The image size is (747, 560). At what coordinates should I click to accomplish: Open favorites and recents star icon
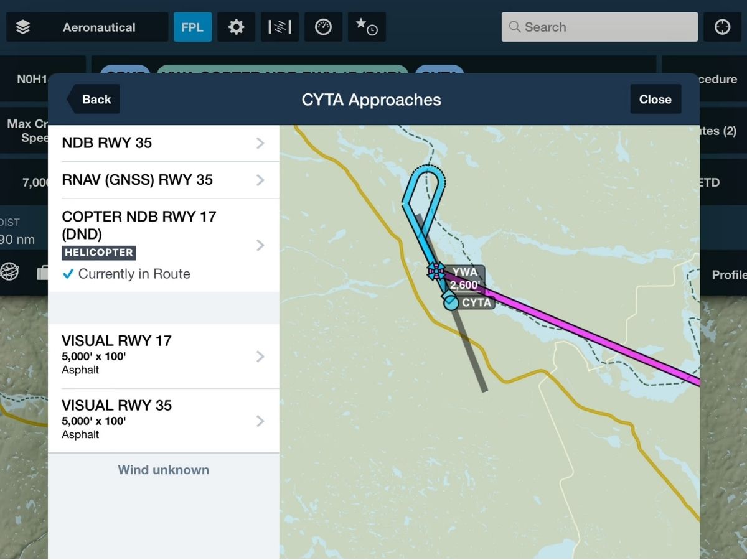pos(366,27)
